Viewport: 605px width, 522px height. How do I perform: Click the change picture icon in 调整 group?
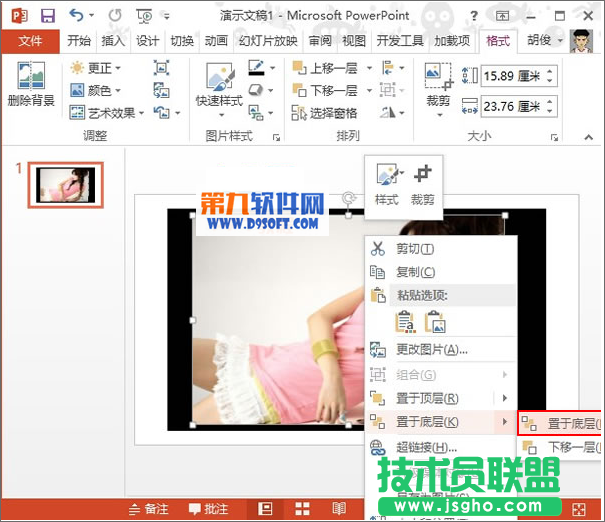161,91
